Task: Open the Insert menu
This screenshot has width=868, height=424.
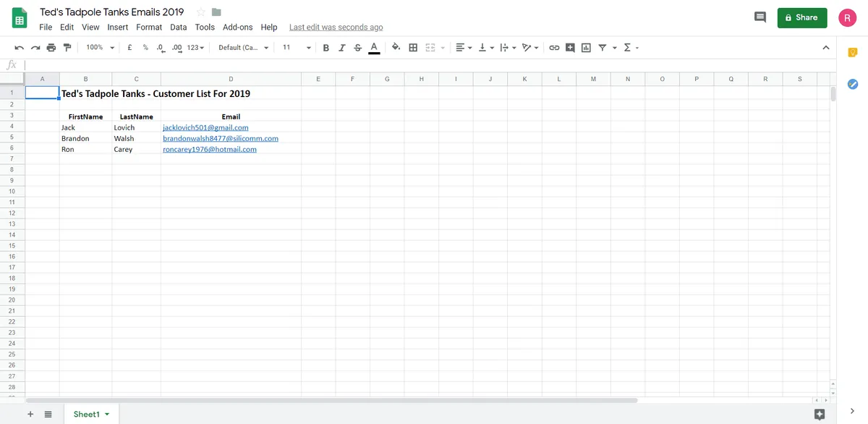Action: pyautogui.click(x=118, y=27)
